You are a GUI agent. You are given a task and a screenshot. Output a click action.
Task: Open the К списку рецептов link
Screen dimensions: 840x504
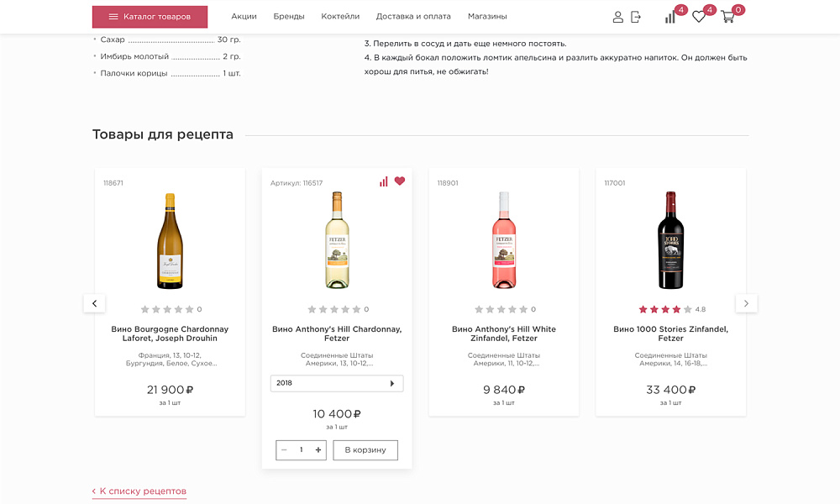139,490
